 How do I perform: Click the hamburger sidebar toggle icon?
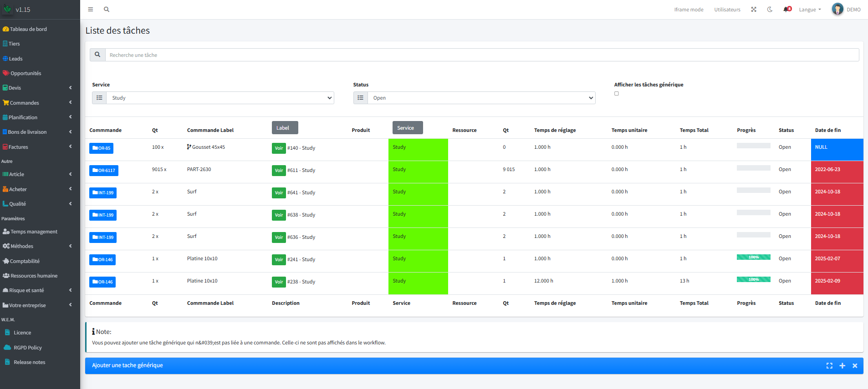(91, 10)
